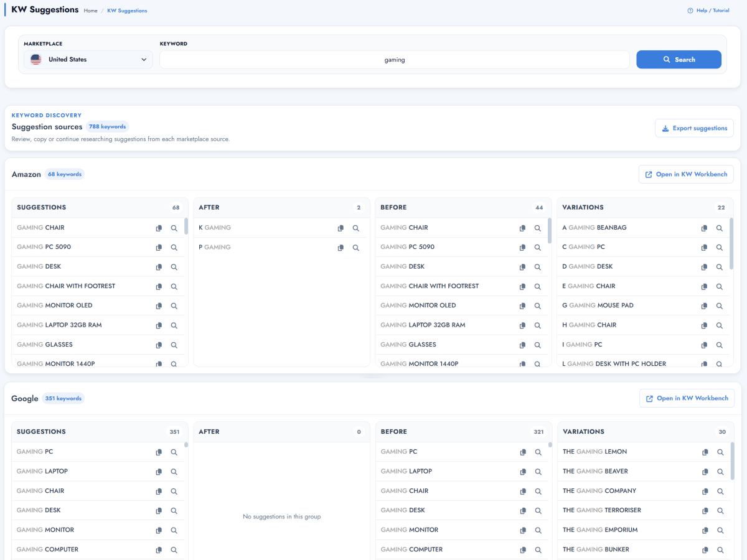Search "THE GAMING TERRORISER" keyword
The width and height of the screenshot is (747, 560).
pyautogui.click(x=720, y=511)
